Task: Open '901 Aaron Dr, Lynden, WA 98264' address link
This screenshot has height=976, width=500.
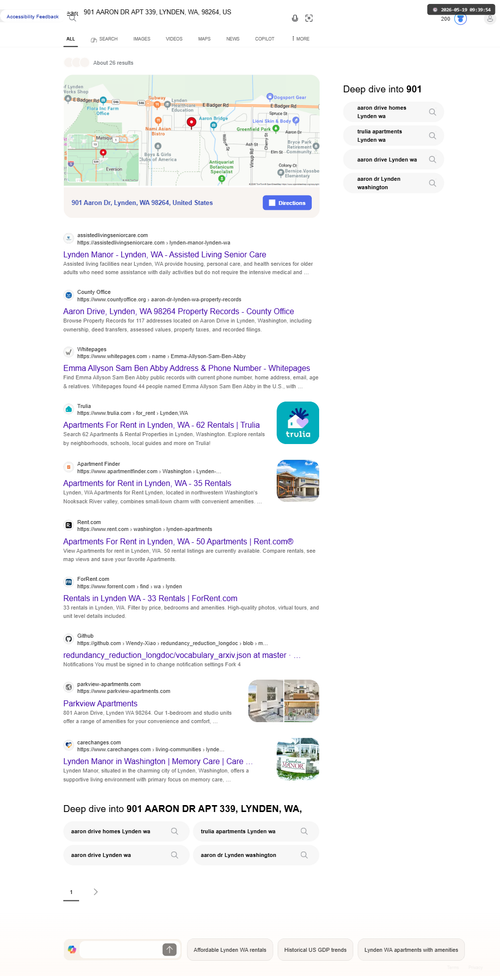Action: point(142,203)
